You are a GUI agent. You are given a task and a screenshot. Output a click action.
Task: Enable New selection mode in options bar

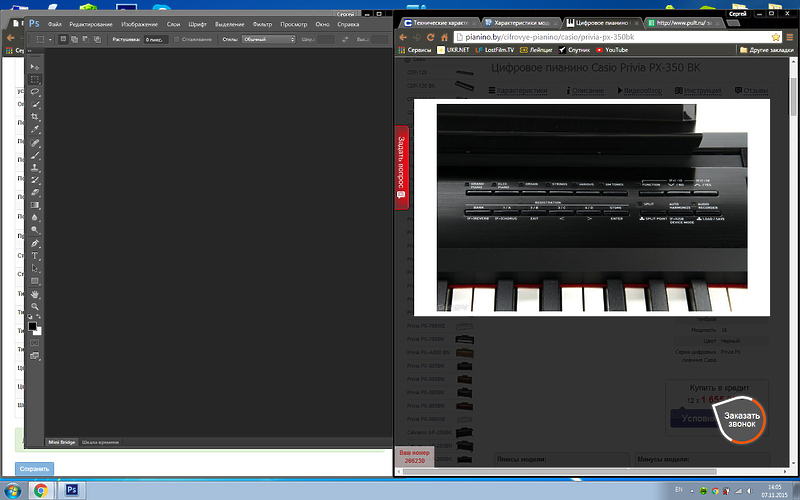pos(63,39)
